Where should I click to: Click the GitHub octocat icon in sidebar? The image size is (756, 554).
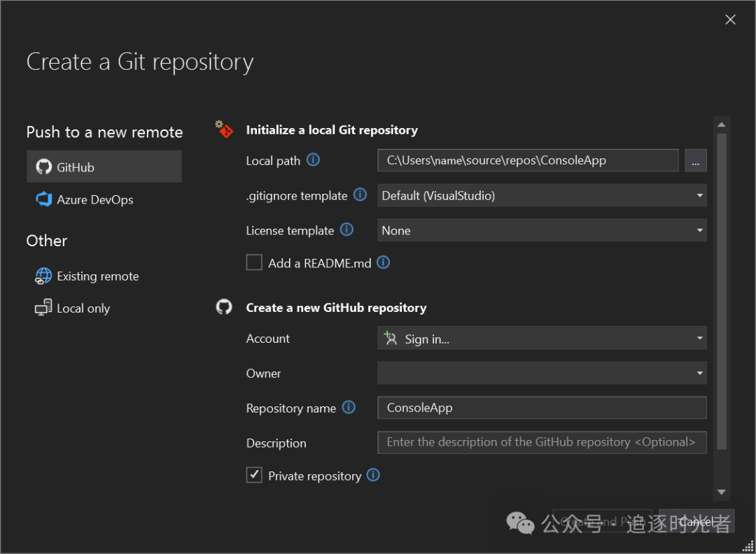tap(44, 167)
